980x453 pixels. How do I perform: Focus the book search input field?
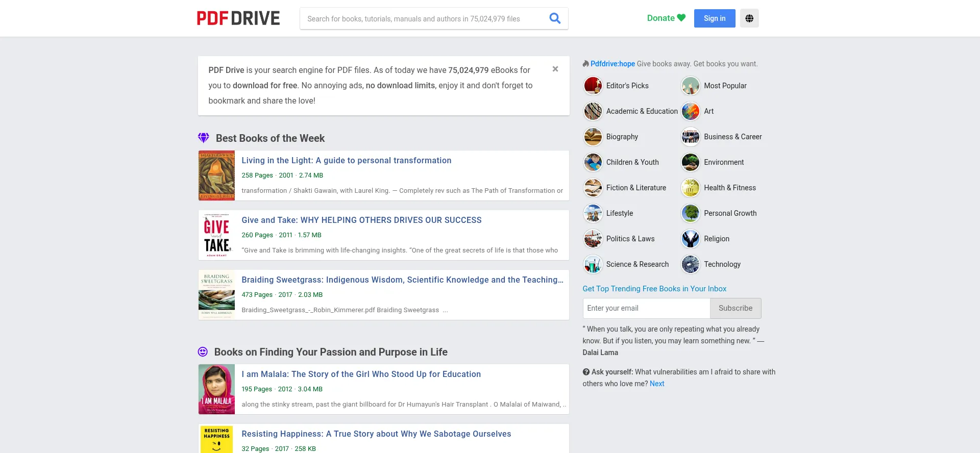pos(423,18)
